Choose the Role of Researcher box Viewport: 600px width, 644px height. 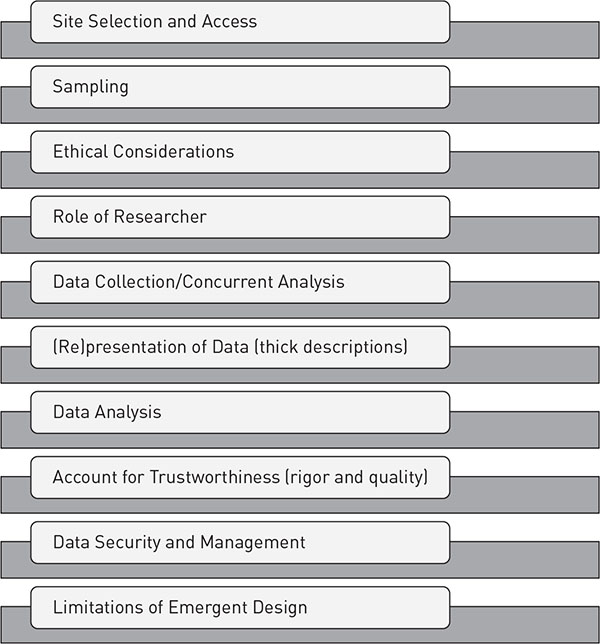coord(240,216)
